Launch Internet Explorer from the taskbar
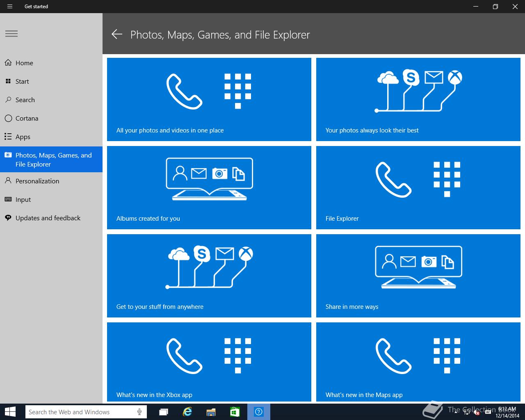Image resolution: width=525 pixels, height=420 pixels. coord(187,412)
